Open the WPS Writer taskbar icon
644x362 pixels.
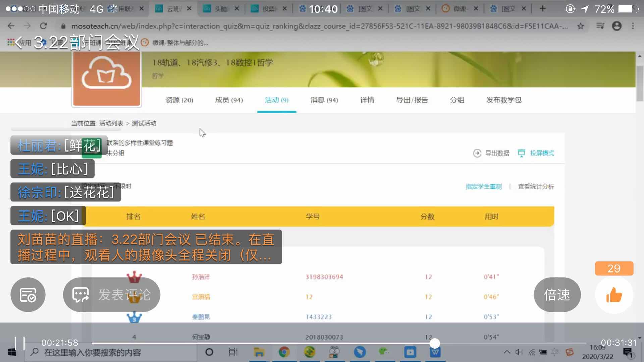pyautogui.click(x=435, y=352)
